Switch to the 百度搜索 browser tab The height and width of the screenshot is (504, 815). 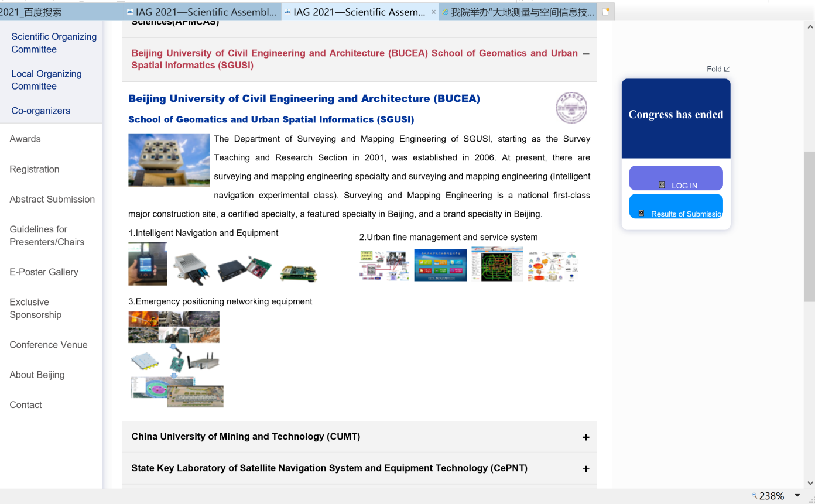point(35,12)
